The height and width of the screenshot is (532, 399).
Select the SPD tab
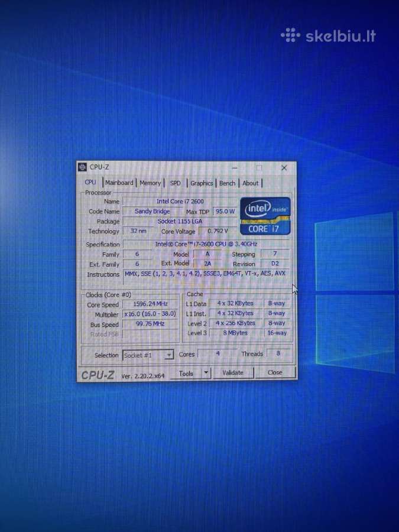176,183
